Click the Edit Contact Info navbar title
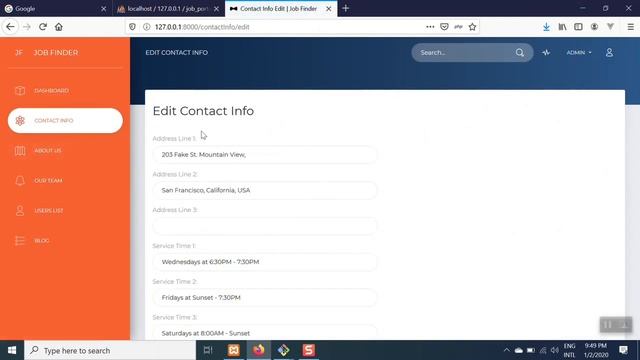 (177, 53)
